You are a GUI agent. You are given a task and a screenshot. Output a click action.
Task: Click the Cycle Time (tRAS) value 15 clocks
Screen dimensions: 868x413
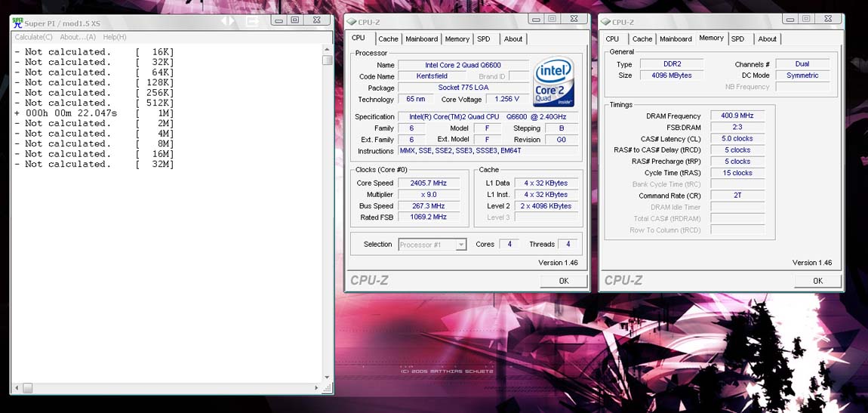[x=737, y=173]
